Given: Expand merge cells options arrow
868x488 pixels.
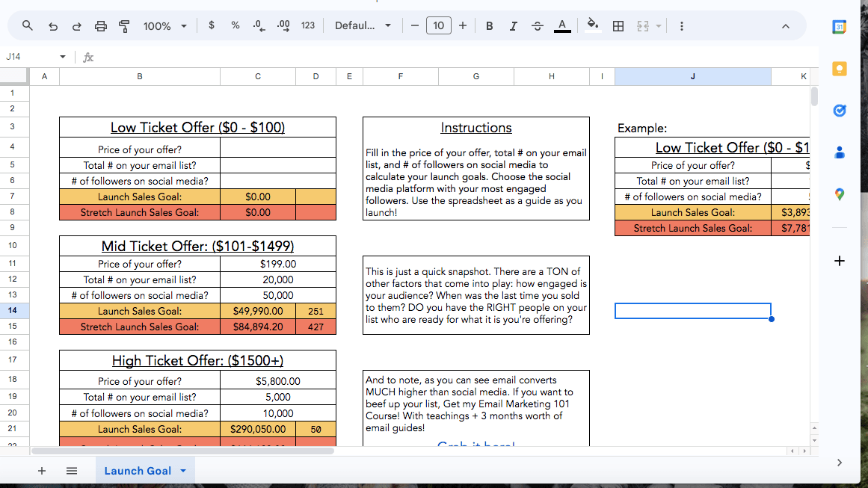Looking at the screenshot, I should 658,26.
